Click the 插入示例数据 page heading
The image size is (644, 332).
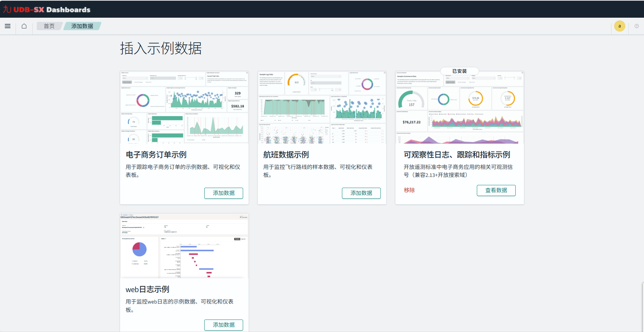click(161, 48)
